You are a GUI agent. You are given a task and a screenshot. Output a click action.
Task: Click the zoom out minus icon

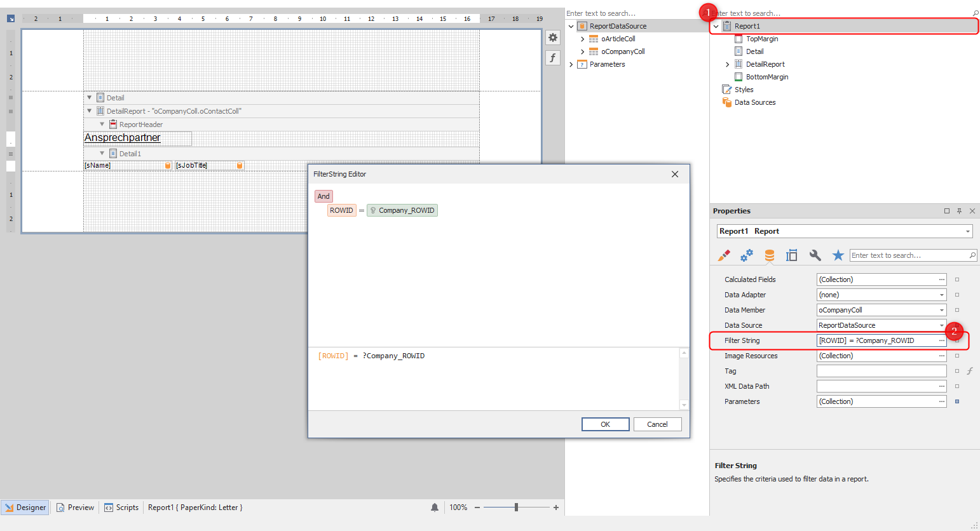coord(477,507)
